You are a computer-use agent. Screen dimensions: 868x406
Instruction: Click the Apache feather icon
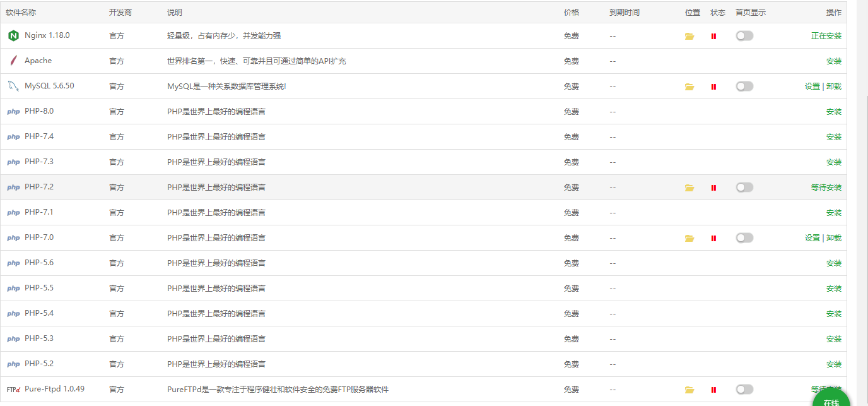tap(13, 61)
